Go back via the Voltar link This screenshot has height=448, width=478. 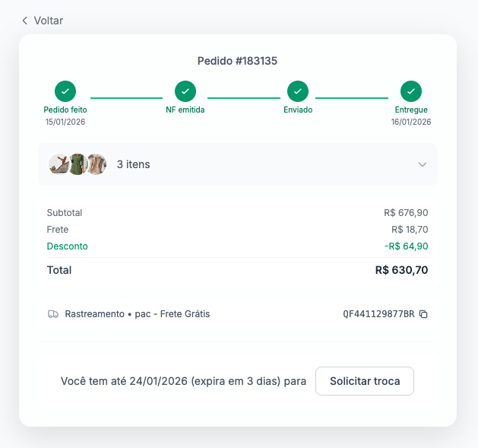point(48,21)
